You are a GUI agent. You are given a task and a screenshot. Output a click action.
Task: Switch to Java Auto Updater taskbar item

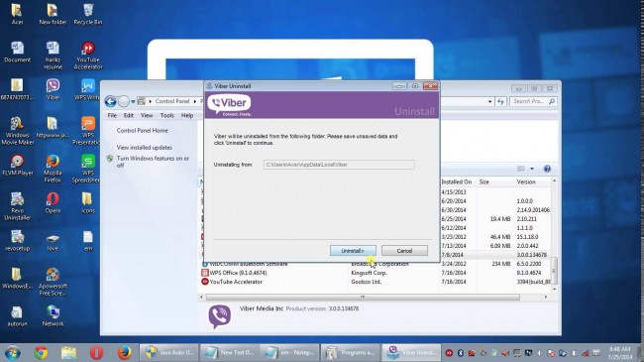(169, 352)
